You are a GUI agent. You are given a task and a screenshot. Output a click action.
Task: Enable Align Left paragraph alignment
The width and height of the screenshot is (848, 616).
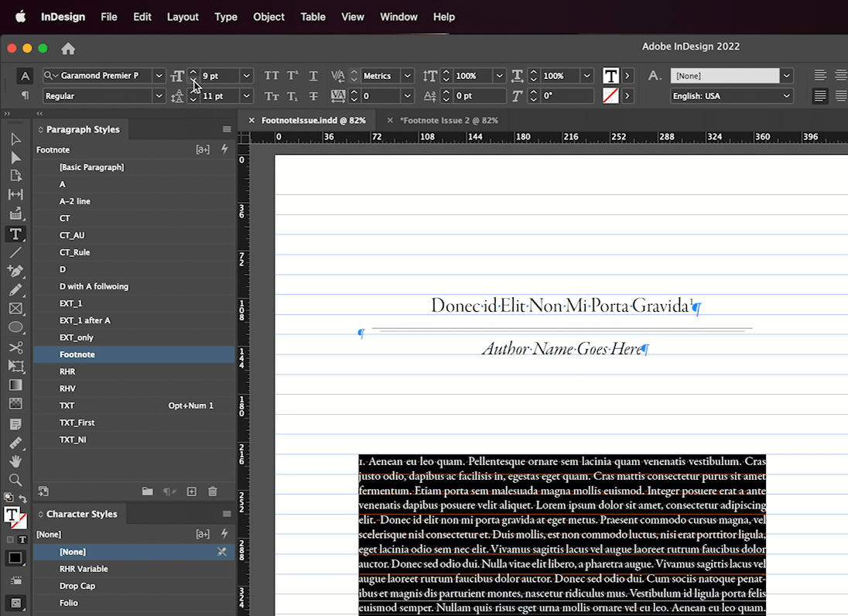click(820, 75)
